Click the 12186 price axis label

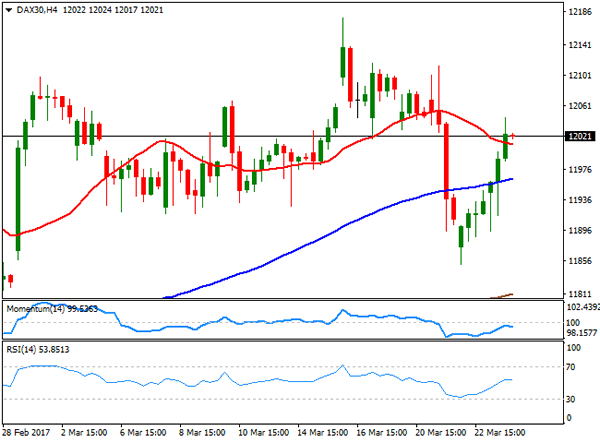[580, 12]
